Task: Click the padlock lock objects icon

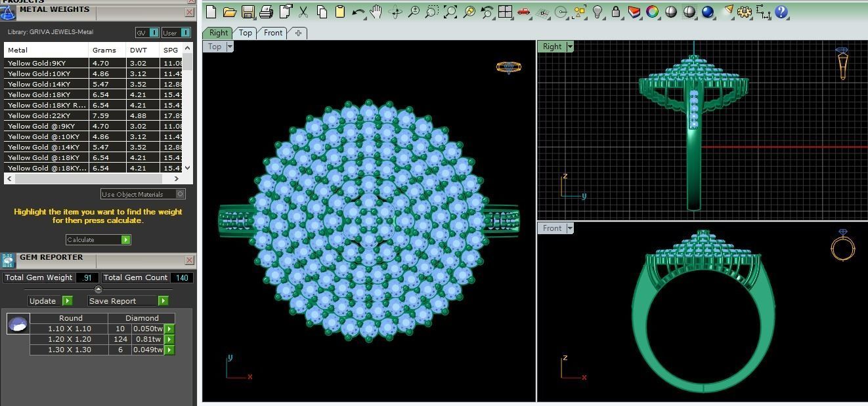Action: [616, 11]
